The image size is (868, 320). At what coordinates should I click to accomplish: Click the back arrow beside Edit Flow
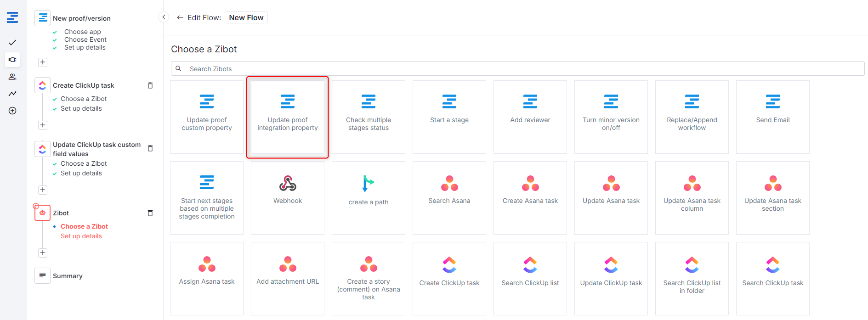(x=180, y=17)
